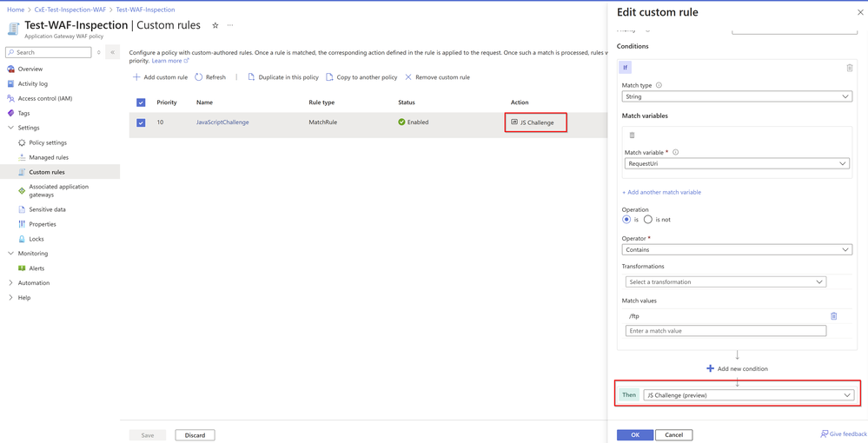
Task: Open the RequestUri match variable dropdown
Action: click(x=737, y=163)
